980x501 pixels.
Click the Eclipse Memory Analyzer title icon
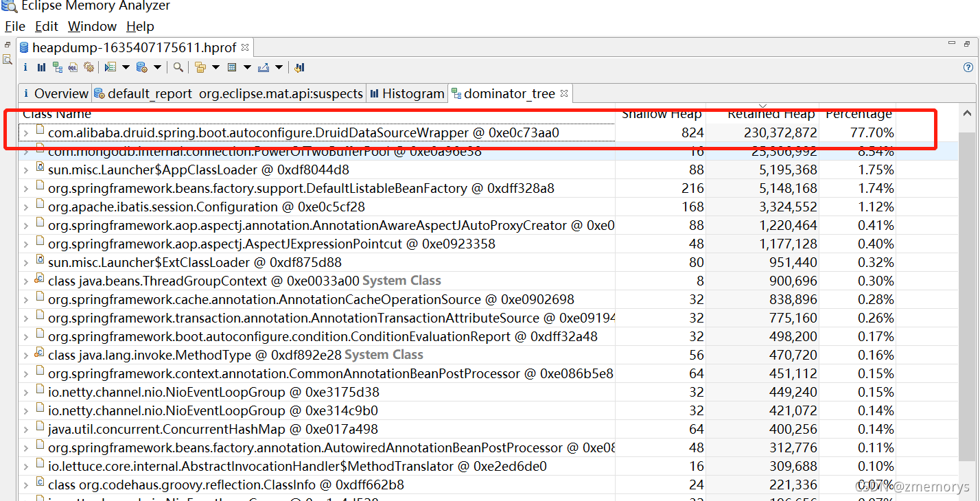[x=9, y=6]
